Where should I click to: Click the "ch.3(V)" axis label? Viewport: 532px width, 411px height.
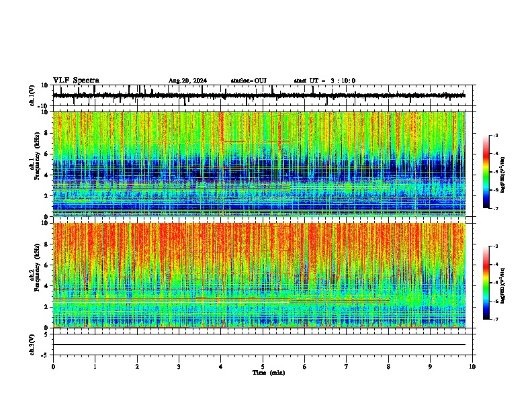[32, 345]
